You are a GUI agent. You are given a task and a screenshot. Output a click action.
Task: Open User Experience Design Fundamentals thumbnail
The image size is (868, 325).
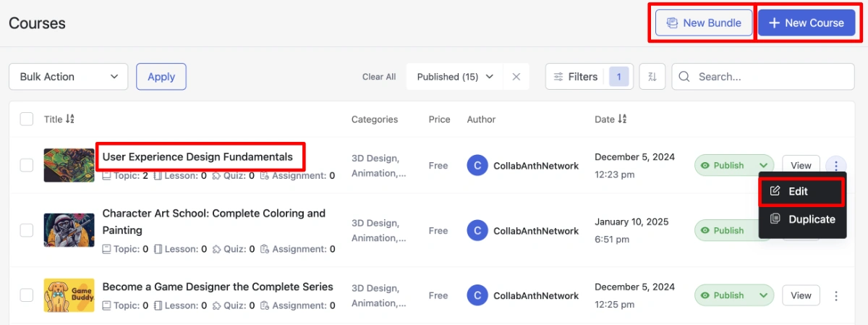tap(69, 165)
